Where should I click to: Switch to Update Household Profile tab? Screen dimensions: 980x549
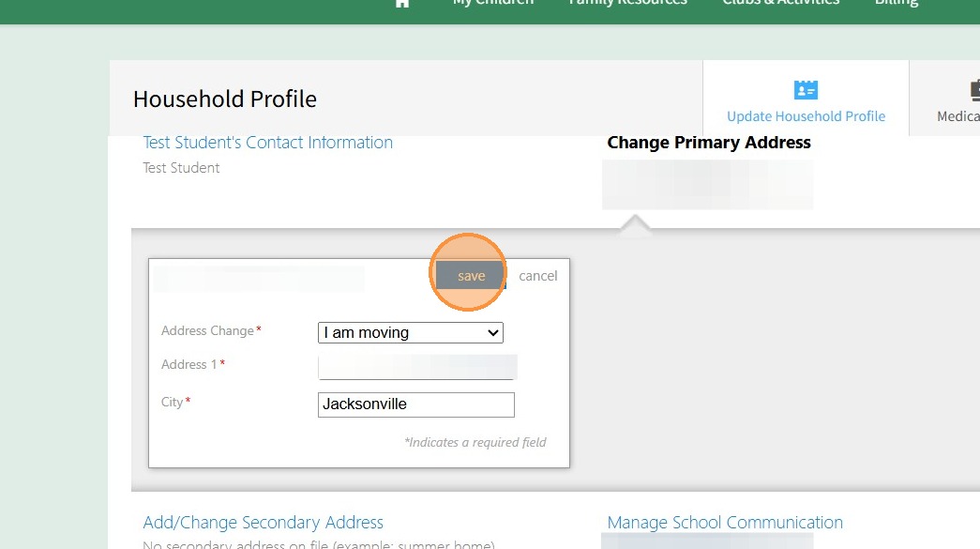806,115
